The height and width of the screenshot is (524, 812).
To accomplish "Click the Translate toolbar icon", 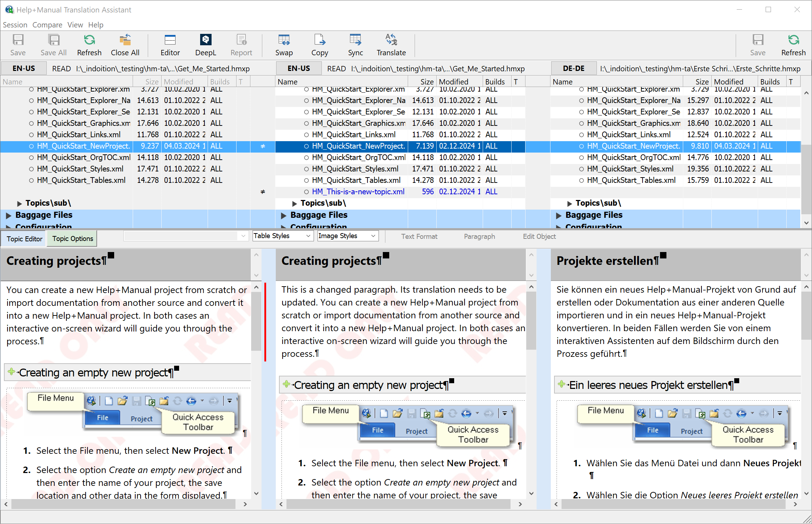I will point(391,45).
